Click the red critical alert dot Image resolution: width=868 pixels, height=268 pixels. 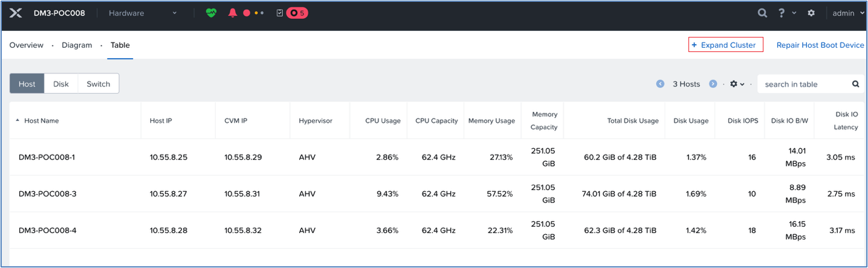click(247, 13)
